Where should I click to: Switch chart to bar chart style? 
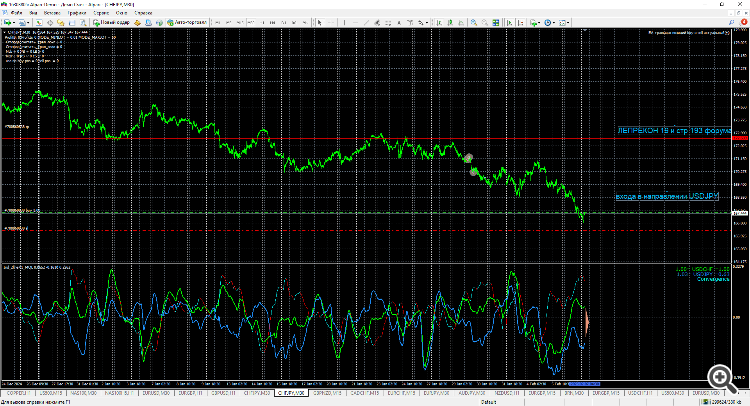[439, 22]
